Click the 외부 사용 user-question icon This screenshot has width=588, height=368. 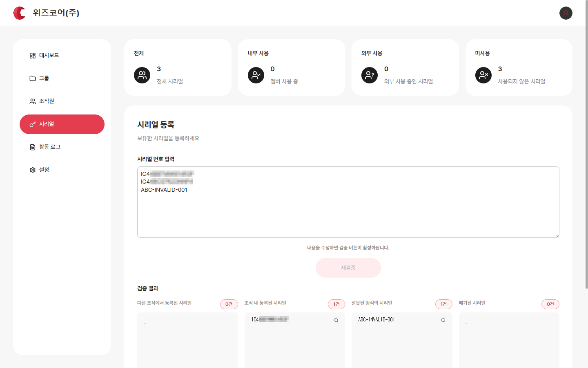coord(370,75)
